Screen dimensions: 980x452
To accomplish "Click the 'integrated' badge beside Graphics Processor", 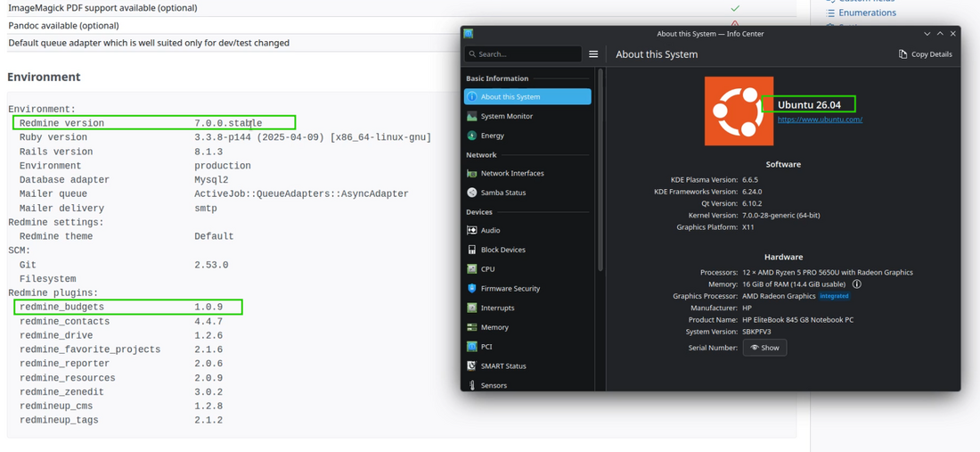I will click(834, 296).
